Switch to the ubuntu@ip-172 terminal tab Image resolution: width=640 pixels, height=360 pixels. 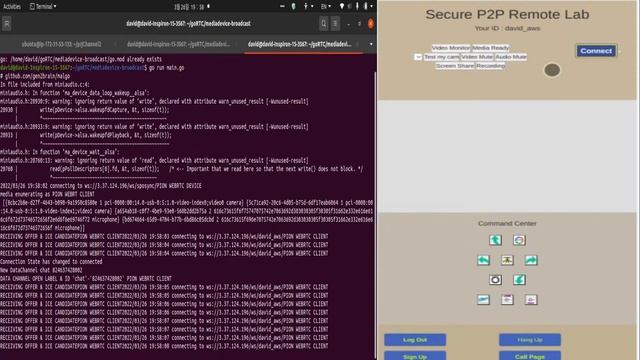[61, 44]
